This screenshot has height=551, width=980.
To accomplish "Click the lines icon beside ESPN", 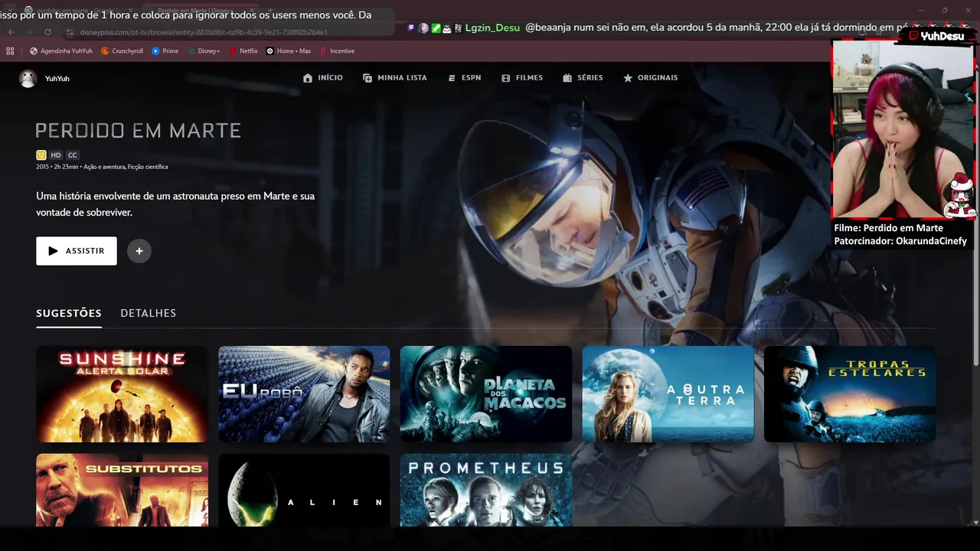I will pos(452,78).
